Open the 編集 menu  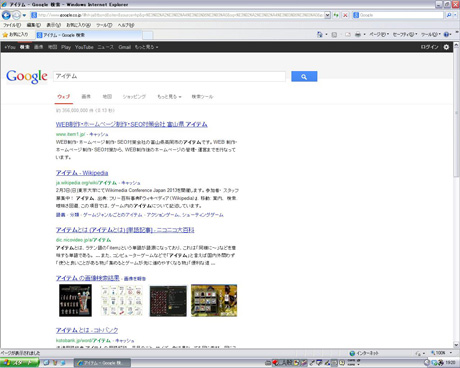point(33,25)
